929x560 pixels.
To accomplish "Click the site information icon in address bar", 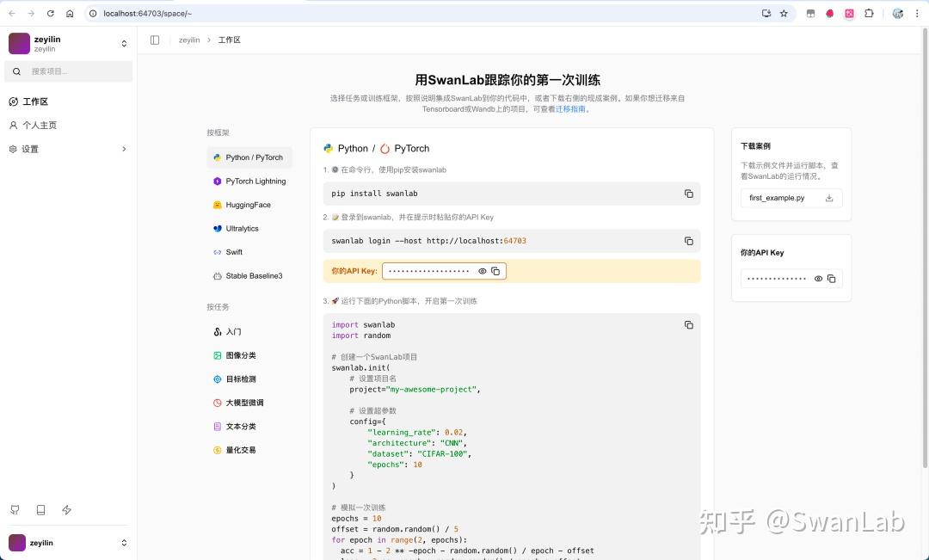I will (x=92, y=13).
